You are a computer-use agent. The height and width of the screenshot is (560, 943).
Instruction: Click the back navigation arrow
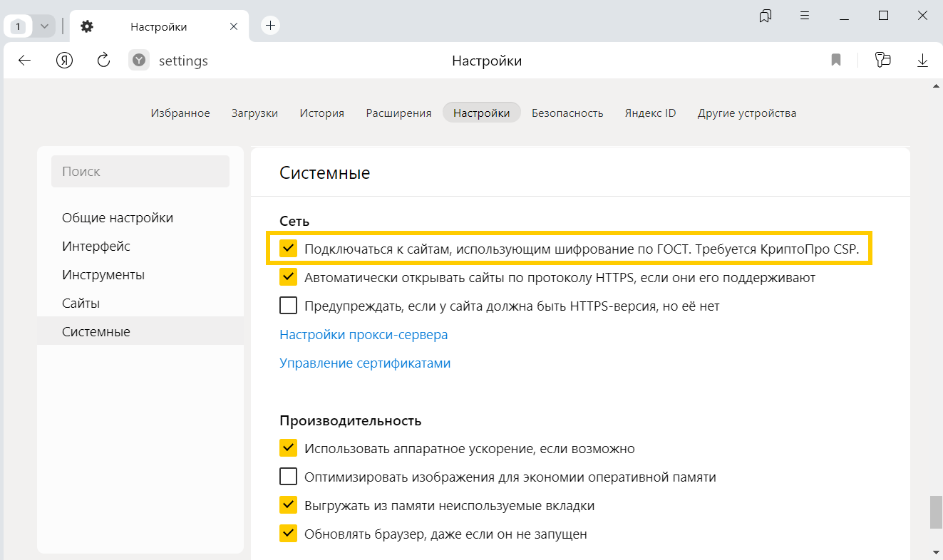click(x=25, y=61)
